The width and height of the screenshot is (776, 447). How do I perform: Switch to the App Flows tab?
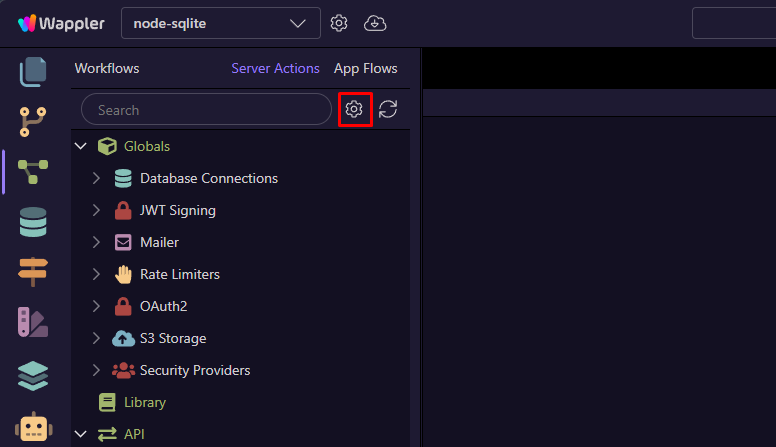pyautogui.click(x=365, y=69)
